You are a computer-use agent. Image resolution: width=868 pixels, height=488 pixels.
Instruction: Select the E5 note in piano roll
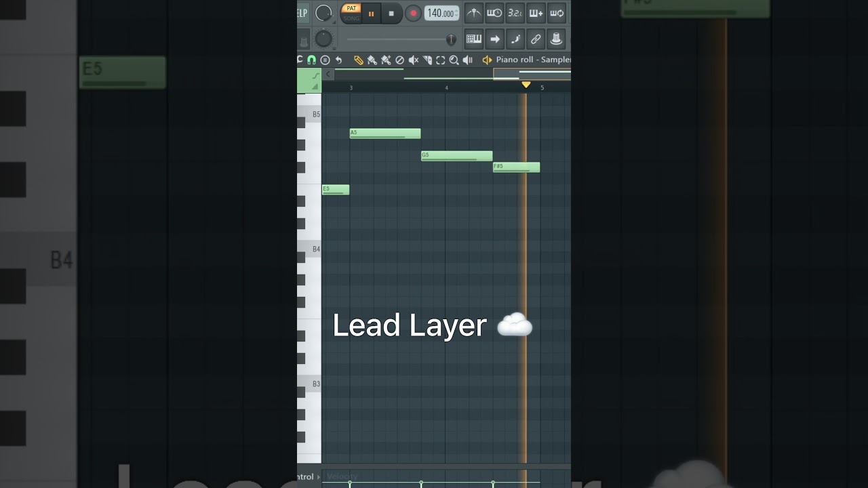(x=336, y=190)
